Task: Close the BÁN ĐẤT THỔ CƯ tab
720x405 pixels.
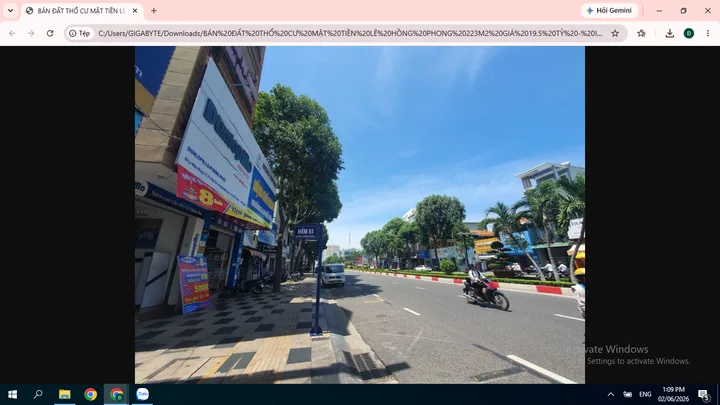Action: tap(135, 11)
